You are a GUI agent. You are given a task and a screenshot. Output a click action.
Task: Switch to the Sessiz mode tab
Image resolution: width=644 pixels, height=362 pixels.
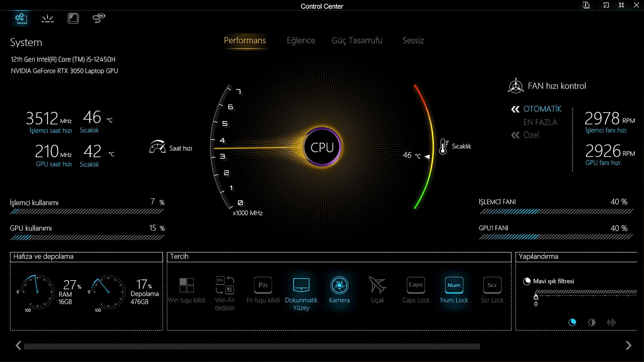coord(413,41)
